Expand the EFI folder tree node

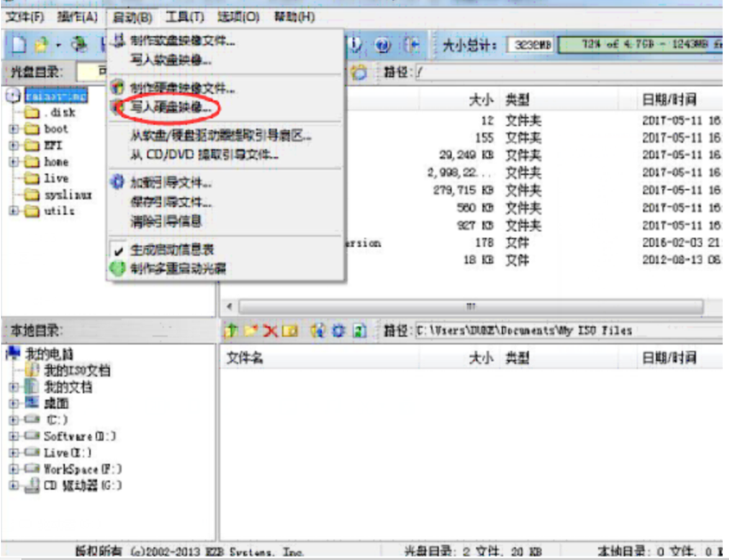14,146
